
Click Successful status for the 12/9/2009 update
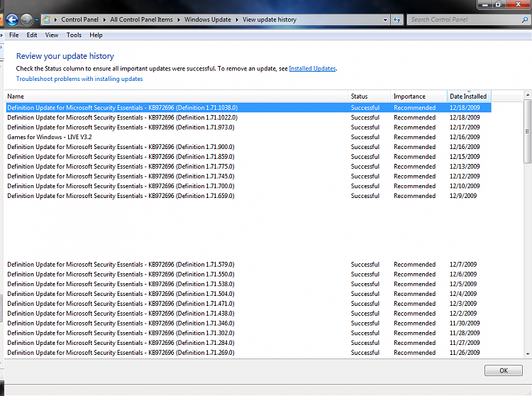click(x=365, y=196)
